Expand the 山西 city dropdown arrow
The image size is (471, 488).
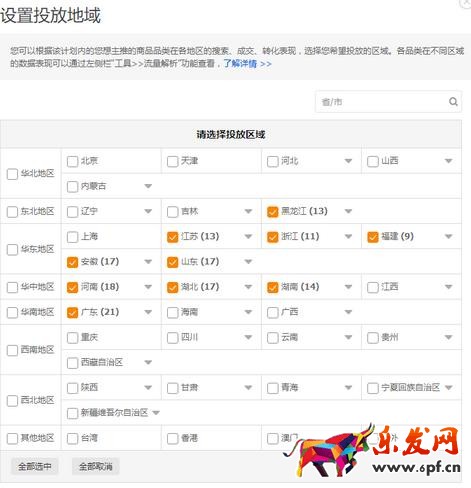click(x=449, y=161)
